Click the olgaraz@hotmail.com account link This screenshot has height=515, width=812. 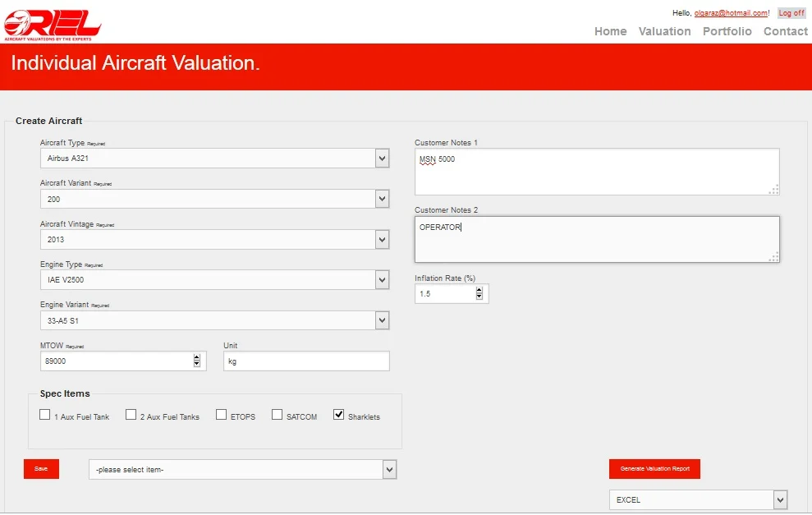pos(731,13)
